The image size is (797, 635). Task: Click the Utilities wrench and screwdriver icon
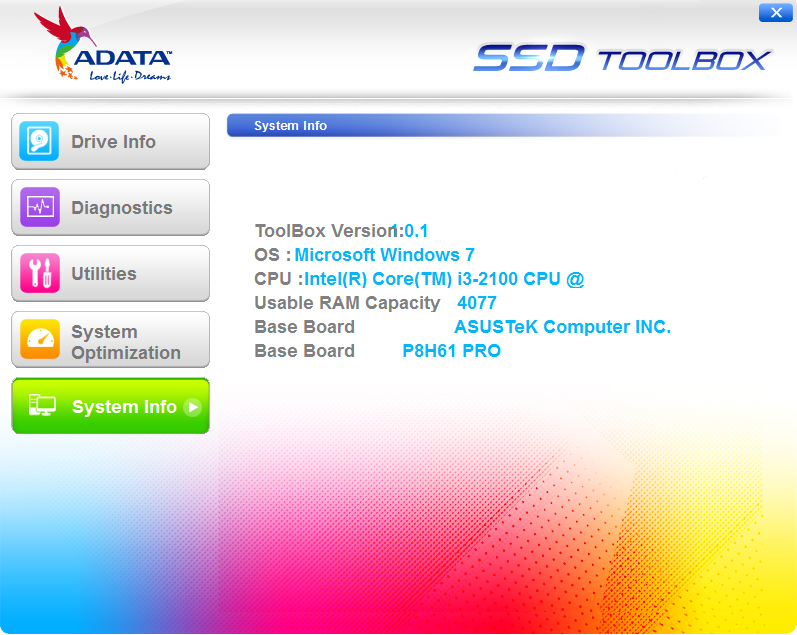click(x=40, y=273)
